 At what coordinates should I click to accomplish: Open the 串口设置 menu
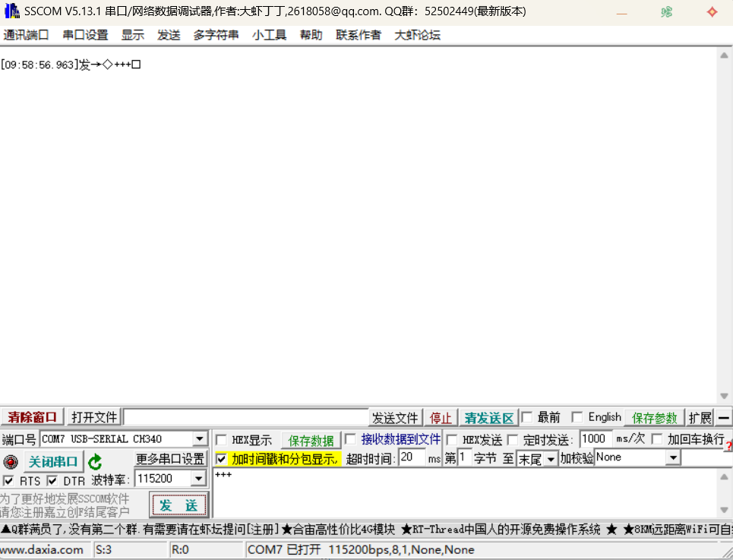pos(85,35)
